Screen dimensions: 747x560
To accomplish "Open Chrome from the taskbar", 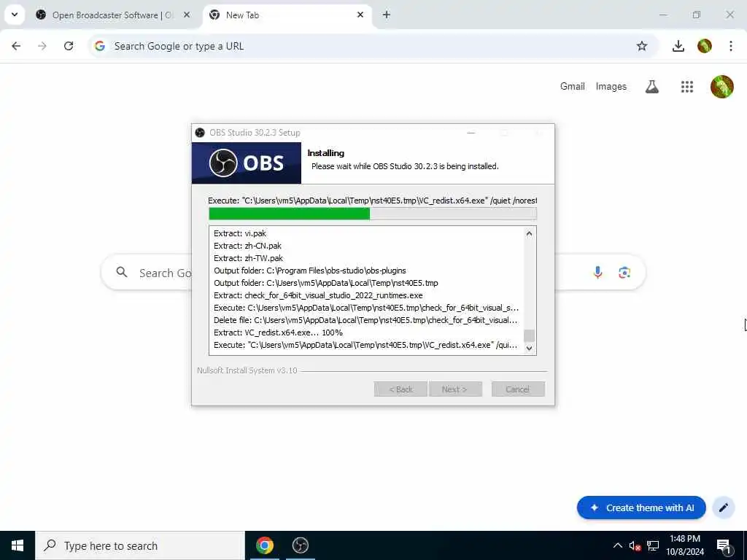I will (x=265, y=545).
